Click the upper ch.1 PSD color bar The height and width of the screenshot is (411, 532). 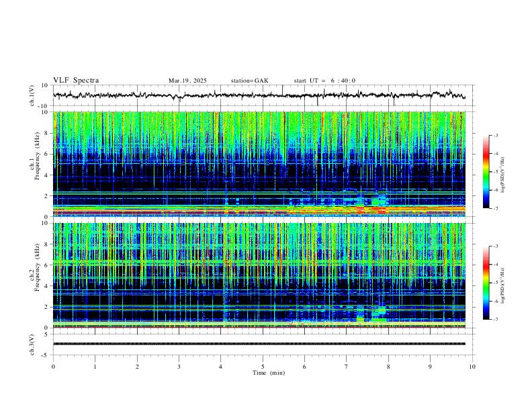(486, 171)
